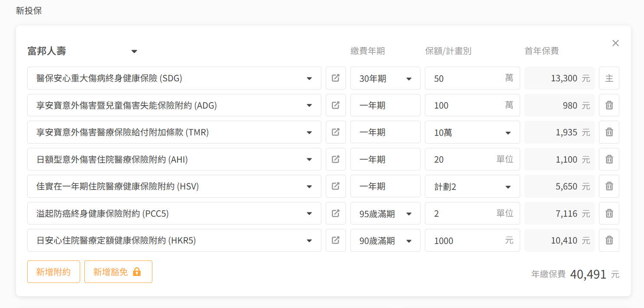This screenshot has height=308, width=644.
Task: Click the SDG coverage amount field showing 50
Action: pyautogui.click(x=463, y=78)
